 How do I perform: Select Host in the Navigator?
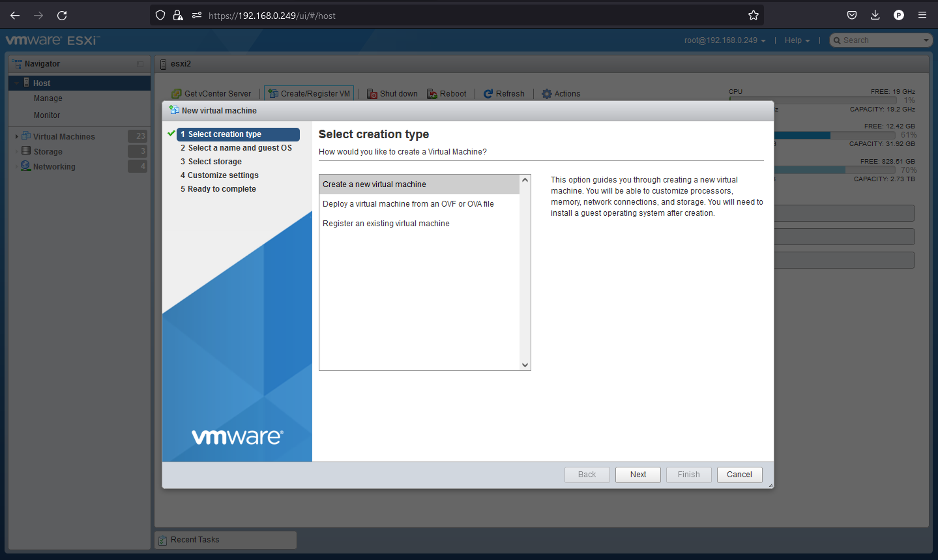(80, 83)
